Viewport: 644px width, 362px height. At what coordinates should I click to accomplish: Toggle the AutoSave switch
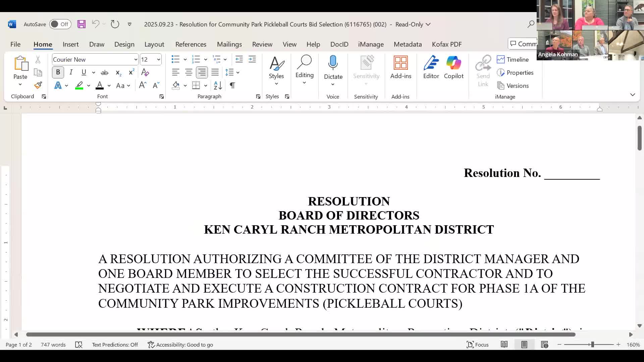(x=60, y=24)
